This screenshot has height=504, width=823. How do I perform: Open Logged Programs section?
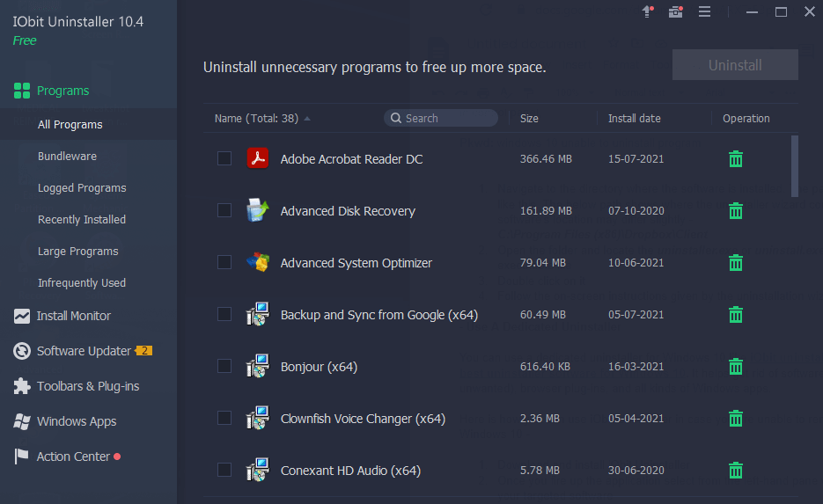point(82,187)
